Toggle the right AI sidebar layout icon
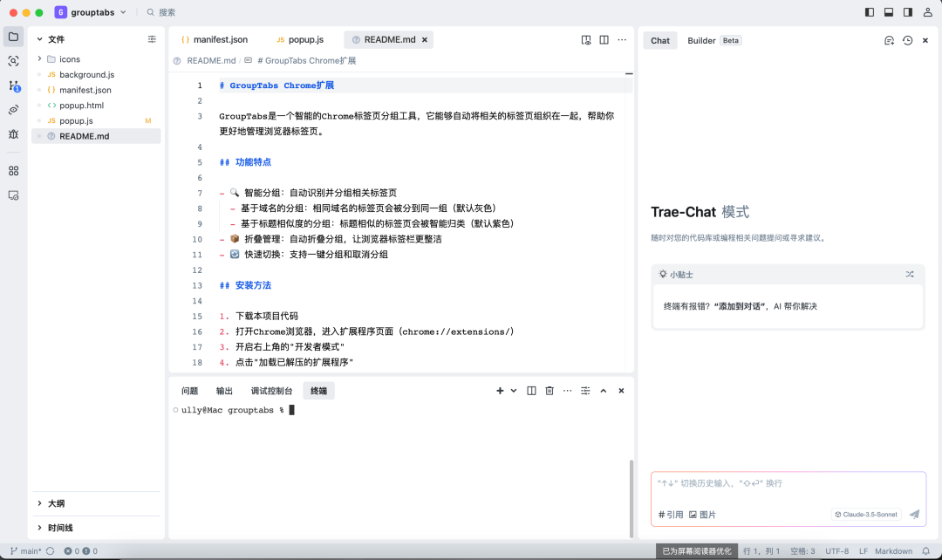942x560 pixels. (908, 12)
